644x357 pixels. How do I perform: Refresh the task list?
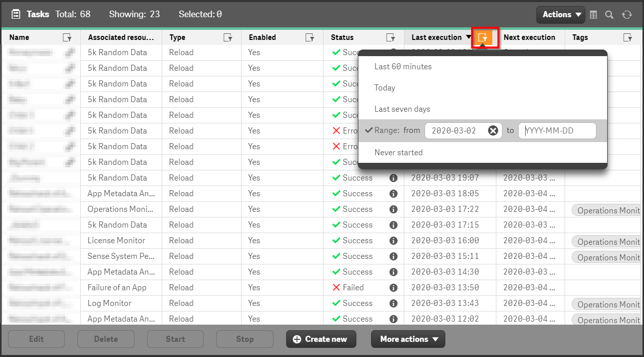coord(627,15)
